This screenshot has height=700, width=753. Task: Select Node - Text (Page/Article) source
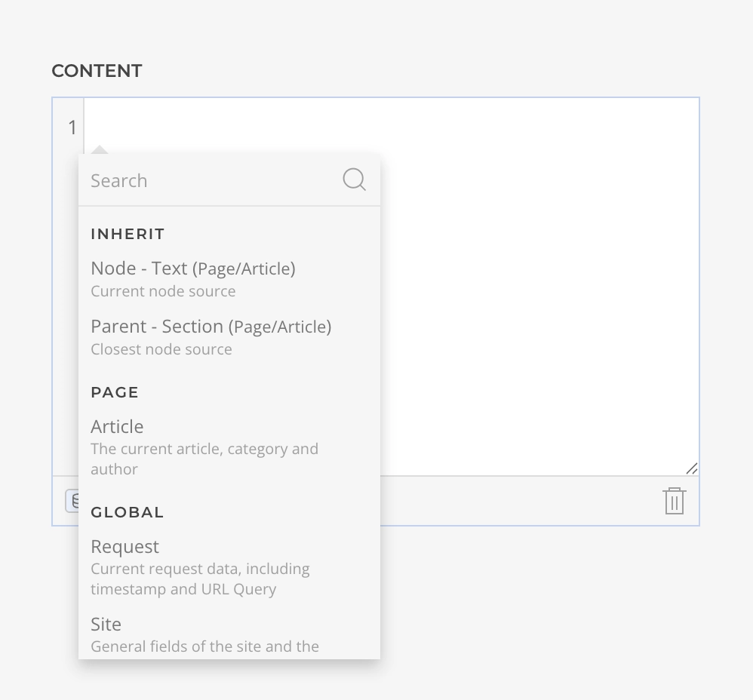(x=193, y=269)
